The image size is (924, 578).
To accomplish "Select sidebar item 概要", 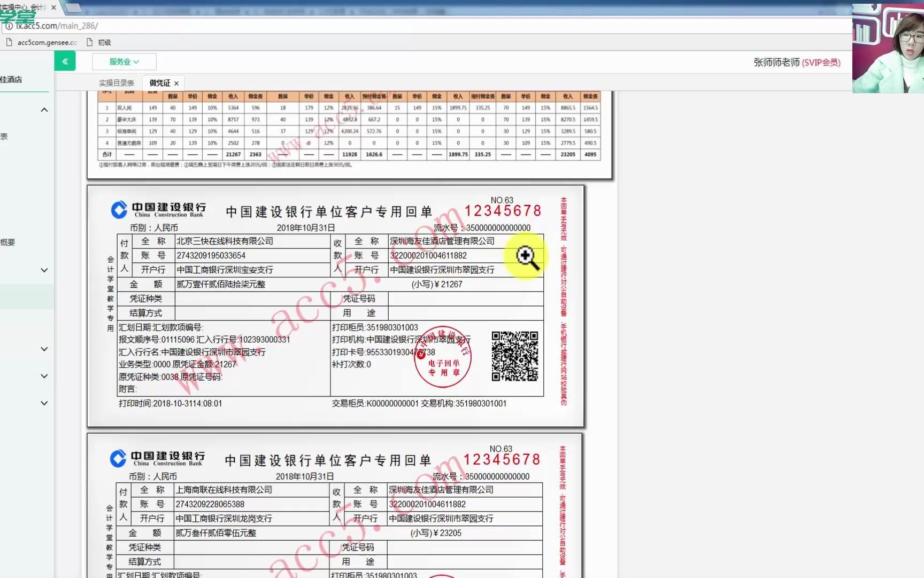I will click(8, 242).
